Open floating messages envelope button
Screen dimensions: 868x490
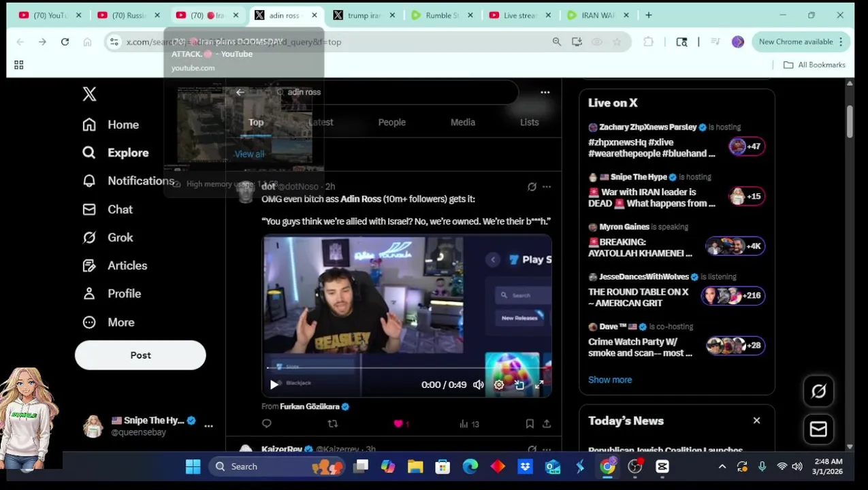click(x=818, y=429)
